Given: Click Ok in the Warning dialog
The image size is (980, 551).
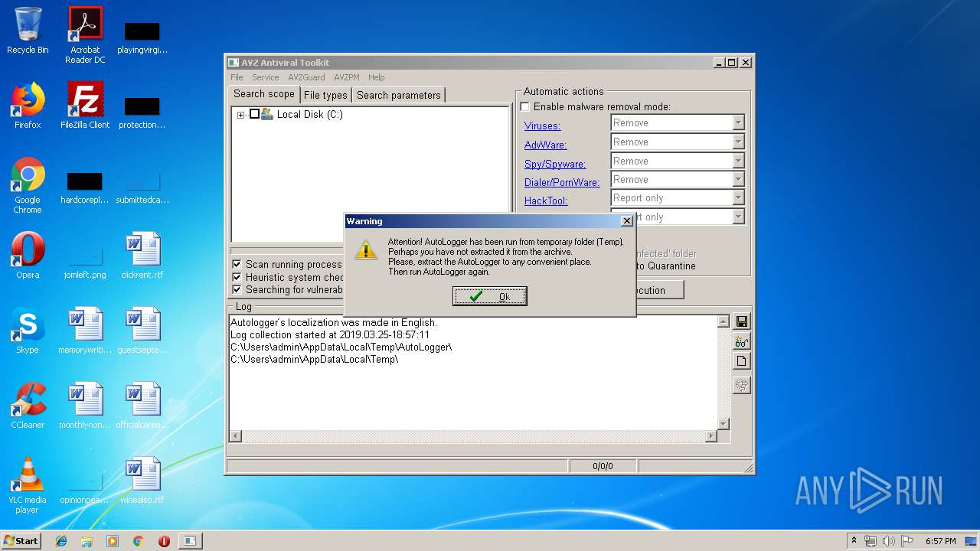Looking at the screenshot, I should [x=489, y=296].
